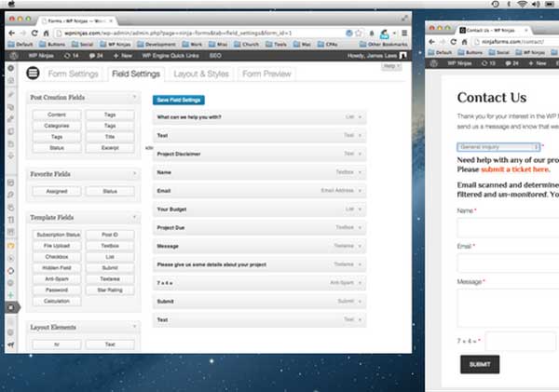Open the Apple menu

point(11,4)
